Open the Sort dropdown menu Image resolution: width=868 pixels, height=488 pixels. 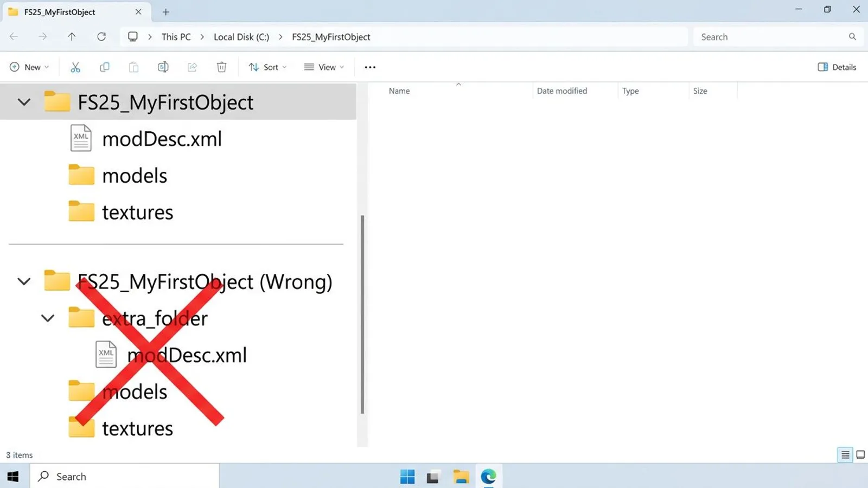tap(267, 67)
